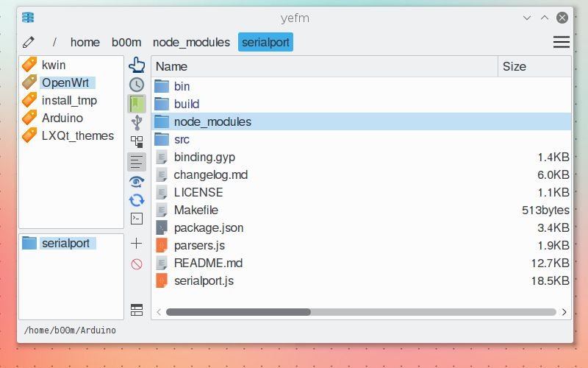The image size is (588, 368).
Task: Click the scrollbar right arrow
Action: pos(564,312)
